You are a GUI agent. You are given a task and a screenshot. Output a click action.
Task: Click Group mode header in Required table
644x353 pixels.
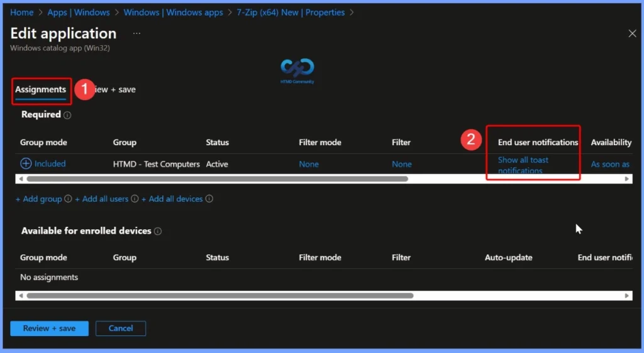[x=43, y=142]
